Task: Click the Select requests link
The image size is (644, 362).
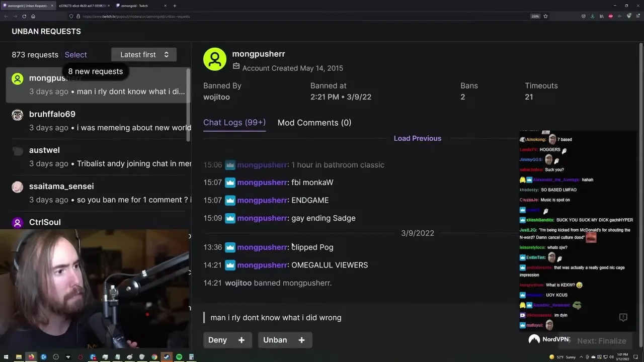Action: (x=76, y=55)
